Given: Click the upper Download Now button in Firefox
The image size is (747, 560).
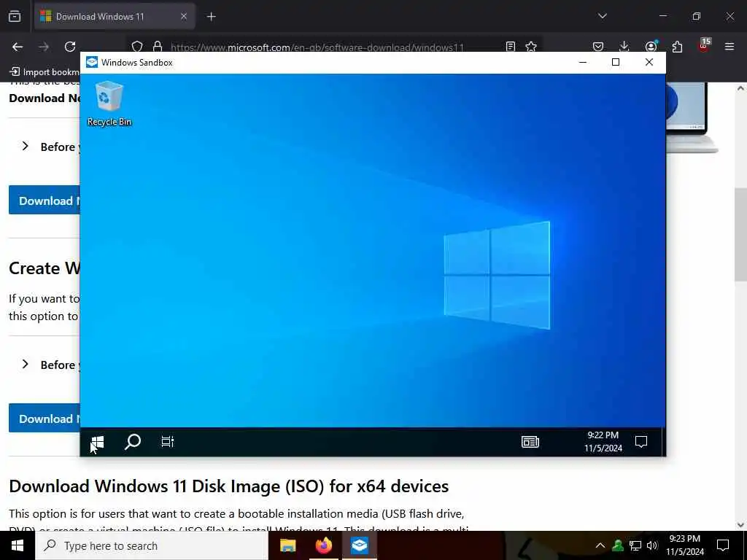Looking at the screenshot, I should [x=44, y=201].
